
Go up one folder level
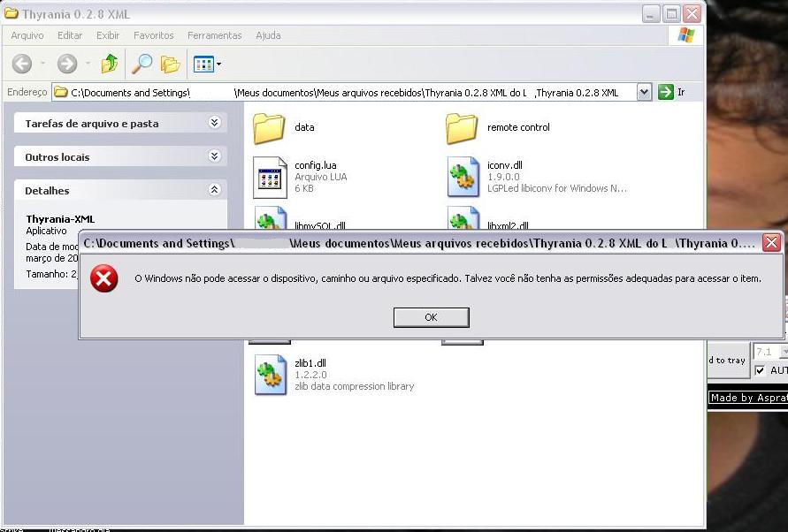point(110,64)
